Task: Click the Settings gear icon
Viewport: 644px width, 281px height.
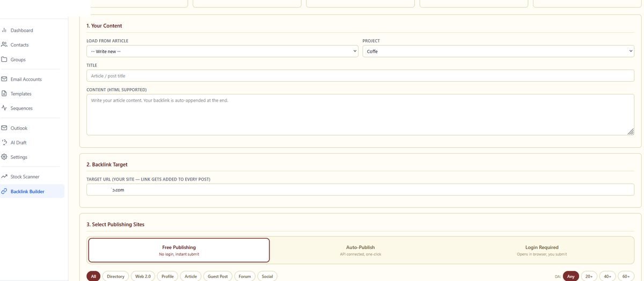Action: coord(4,157)
